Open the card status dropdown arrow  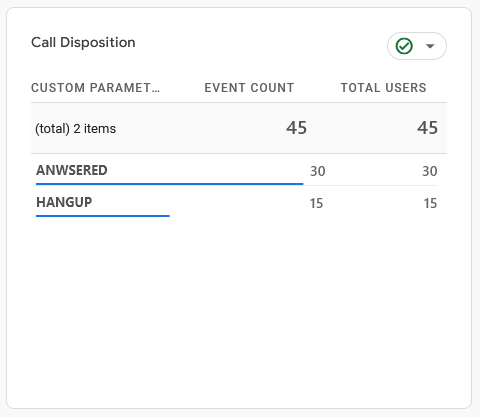click(x=430, y=46)
